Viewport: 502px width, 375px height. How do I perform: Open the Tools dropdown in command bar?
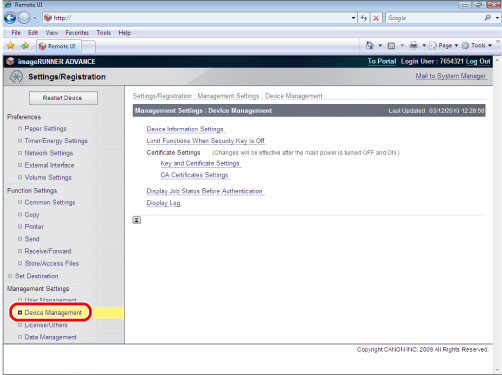click(477, 45)
